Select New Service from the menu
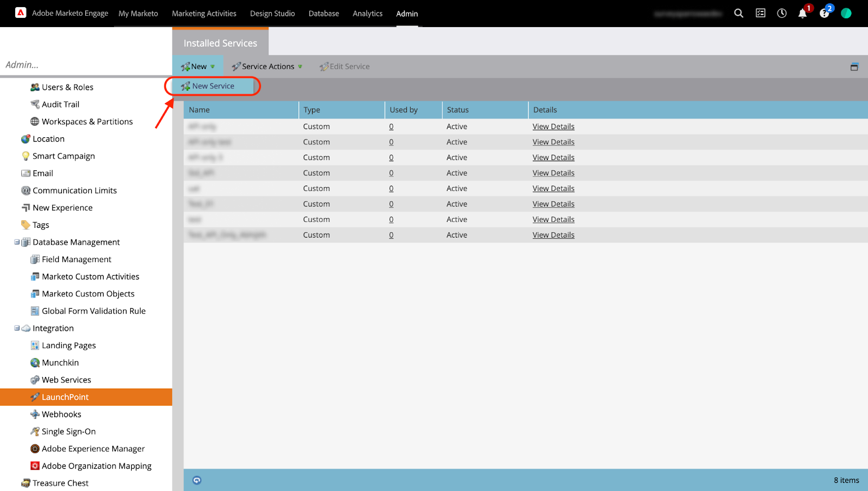Viewport: 868px width, 491px height. [213, 86]
